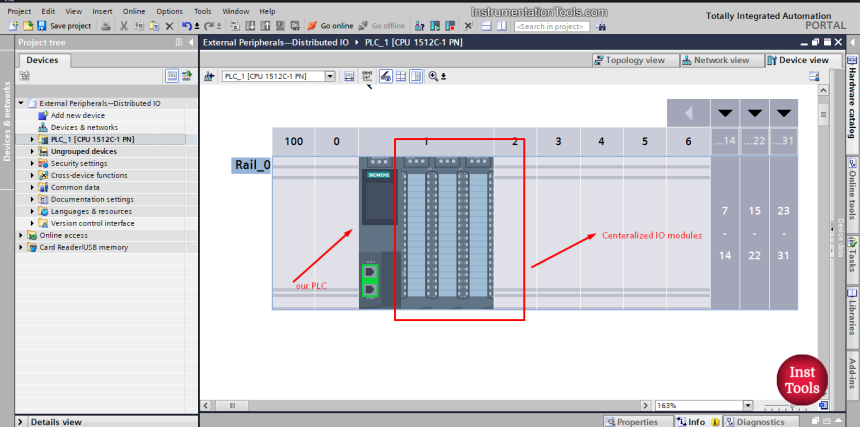Click the Print icon in the toolbar
Viewport: 860px width, 427px height.
(x=103, y=25)
